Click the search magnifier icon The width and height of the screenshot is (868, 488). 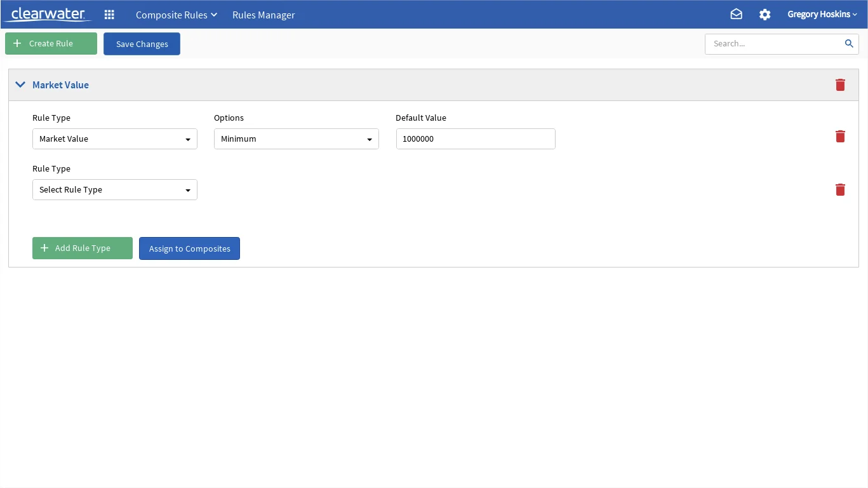point(849,43)
